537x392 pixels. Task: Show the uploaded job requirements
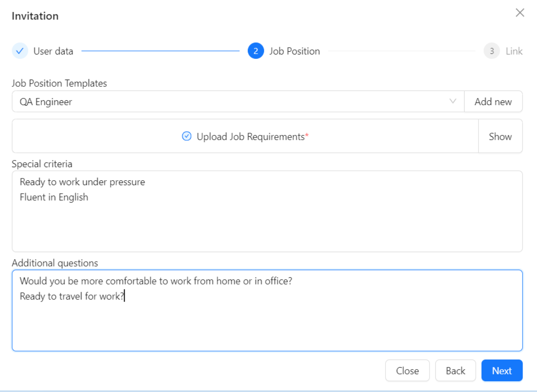tap(501, 136)
